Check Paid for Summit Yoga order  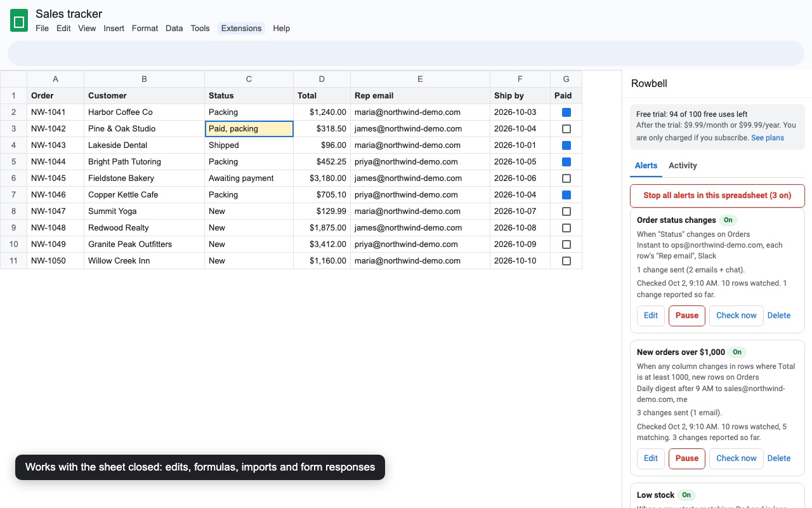(566, 211)
